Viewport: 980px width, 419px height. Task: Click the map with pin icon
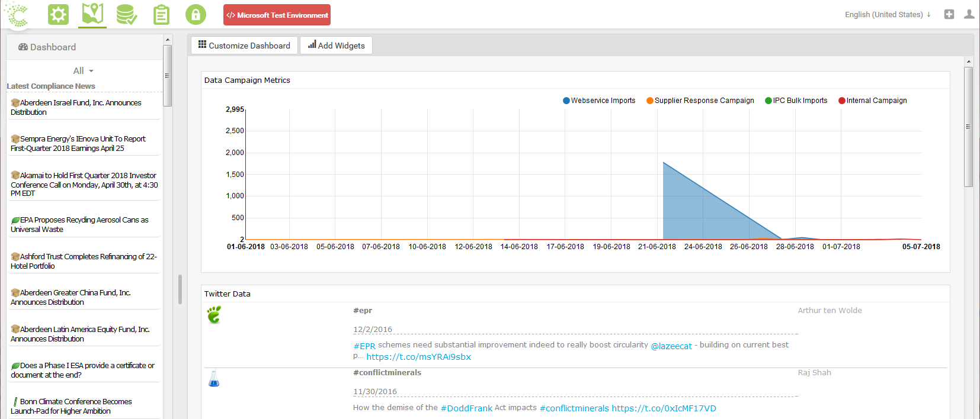[x=92, y=14]
